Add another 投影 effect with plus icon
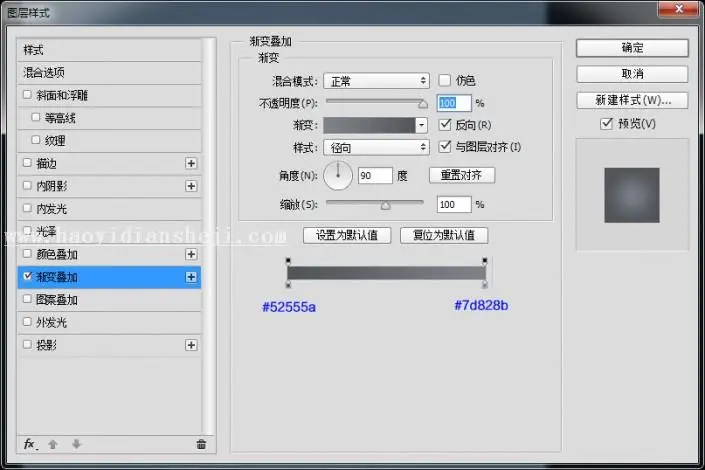705x470 pixels. tap(191, 345)
